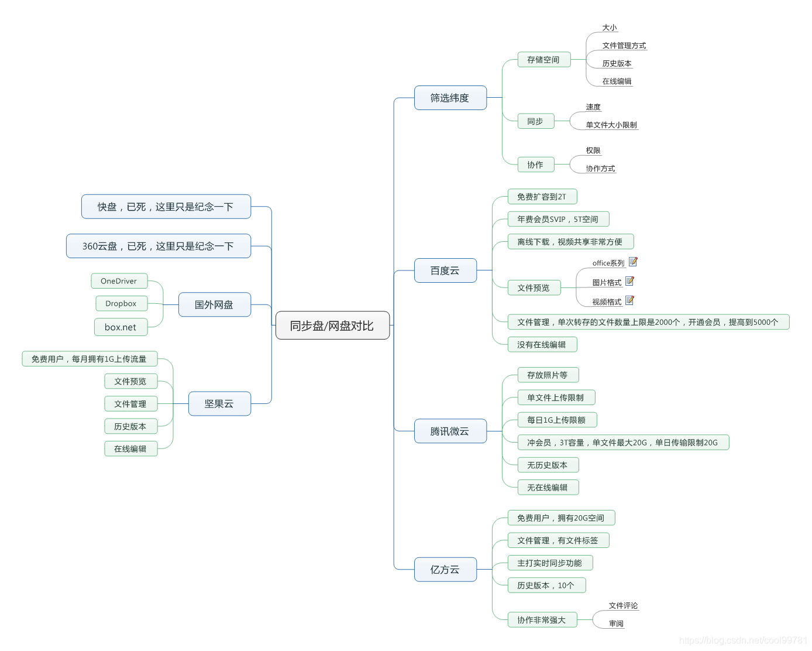The width and height of the screenshot is (812, 651).
Task: Click the 协作非常强大 node
Action: (x=542, y=620)
